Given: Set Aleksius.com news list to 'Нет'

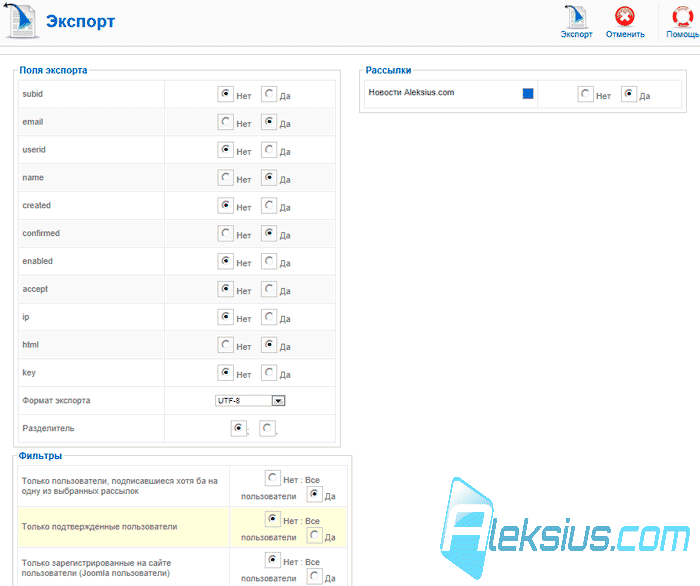Looking at the screenshot, I should [x=585, y=94].
